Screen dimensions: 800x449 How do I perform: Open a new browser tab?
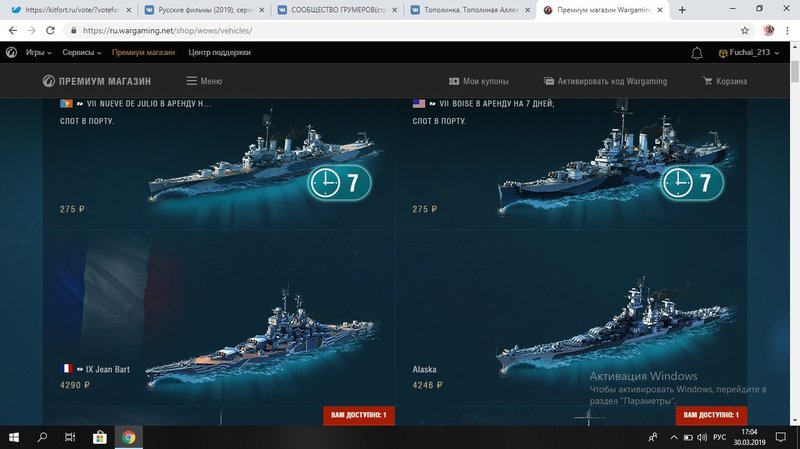click(682, 10)
